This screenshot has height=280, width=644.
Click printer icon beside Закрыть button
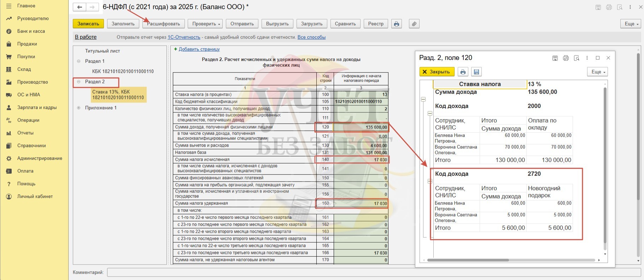tap(463, 72)
